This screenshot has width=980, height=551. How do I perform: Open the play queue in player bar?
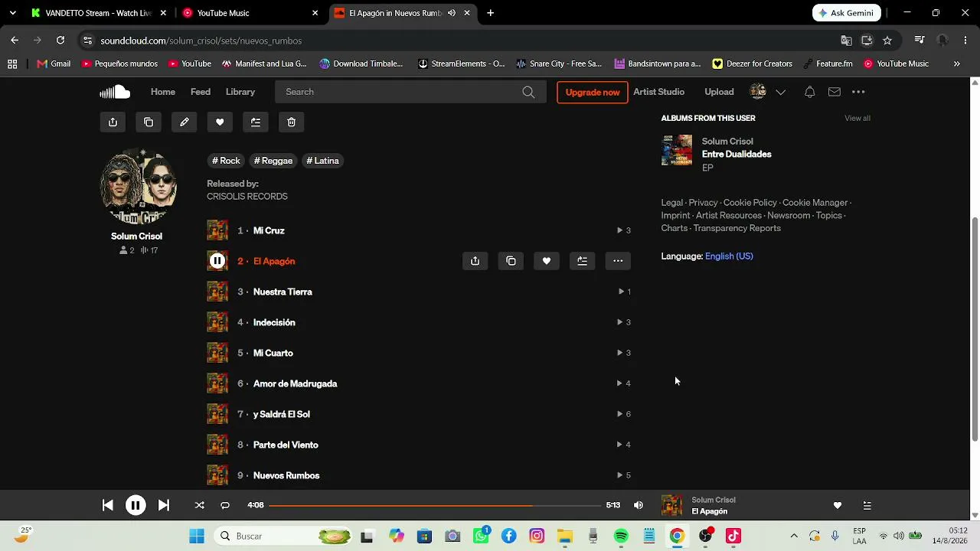867,505
